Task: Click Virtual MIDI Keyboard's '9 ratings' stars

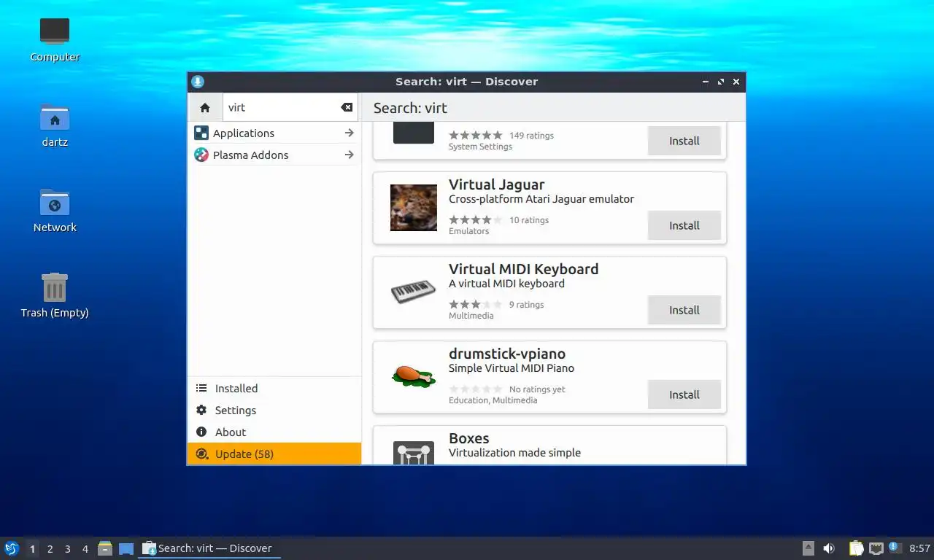Action: (x=476, y=304)
